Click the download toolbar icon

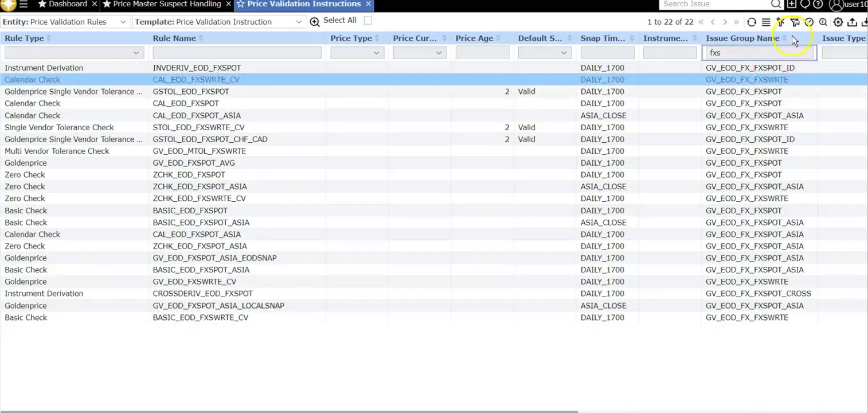865,22
